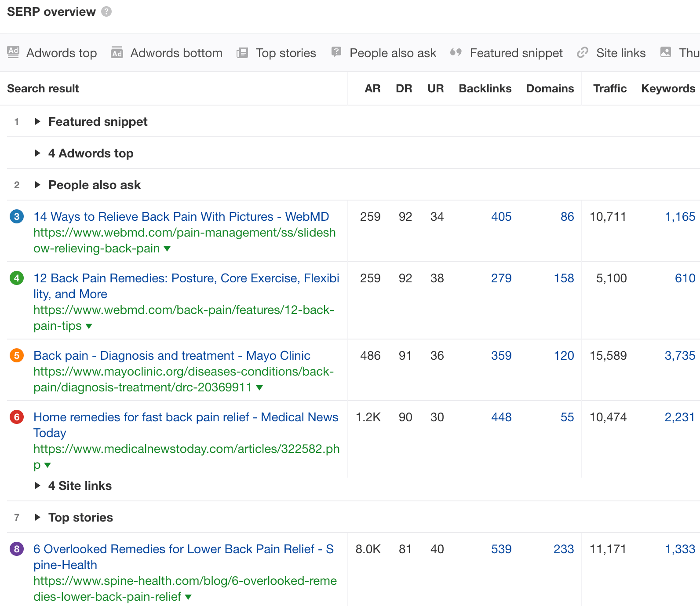Click the DR column header
This screenshot has width=700, height=606.
(x=404, y=88)
